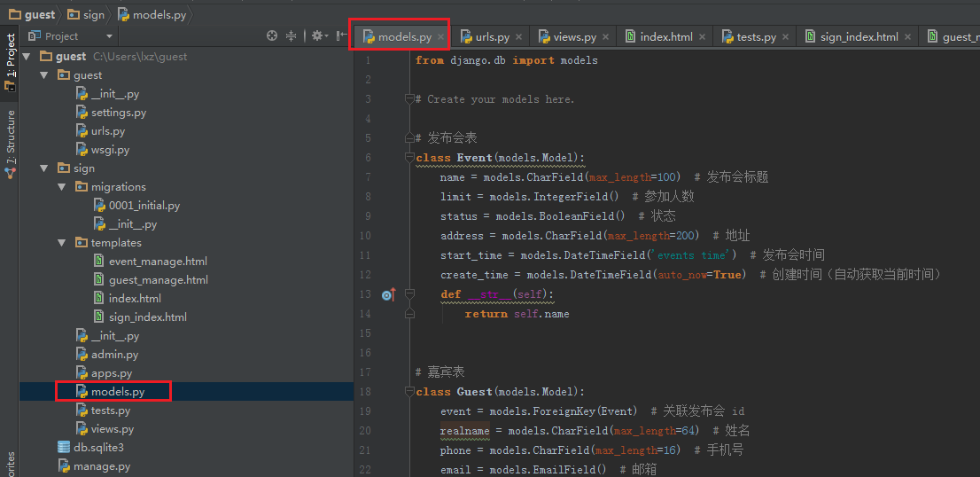
Task: Click 'email = models.EmailField()' on line 22
Action: tap(523, 470)
